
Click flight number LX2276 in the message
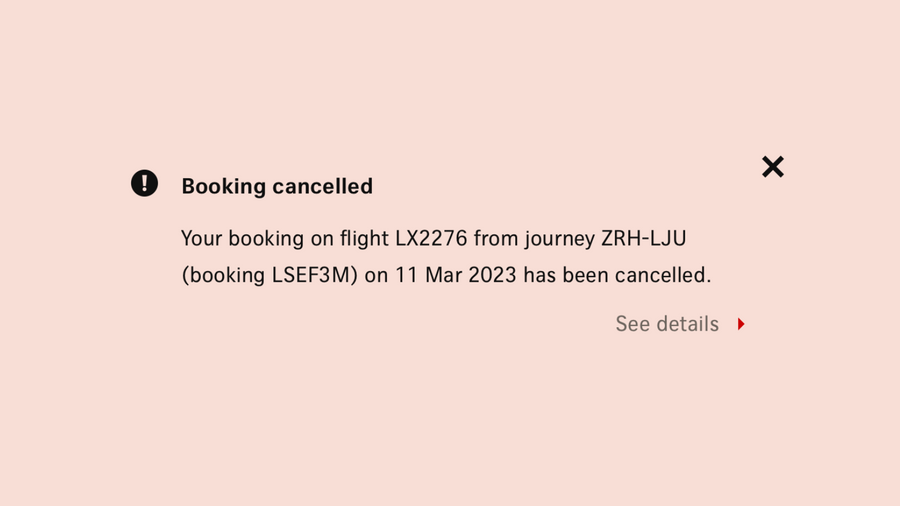tap(432, 239)
